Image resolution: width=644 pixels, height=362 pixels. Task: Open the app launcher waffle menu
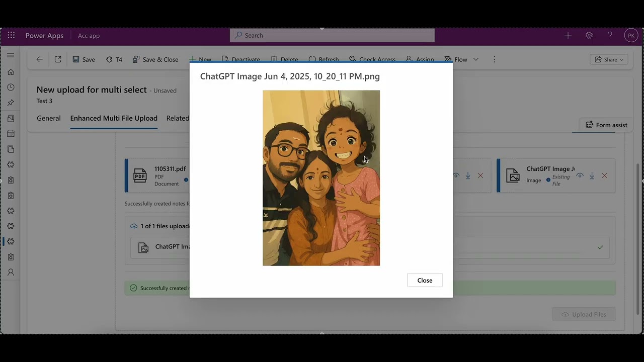(11, 35)
